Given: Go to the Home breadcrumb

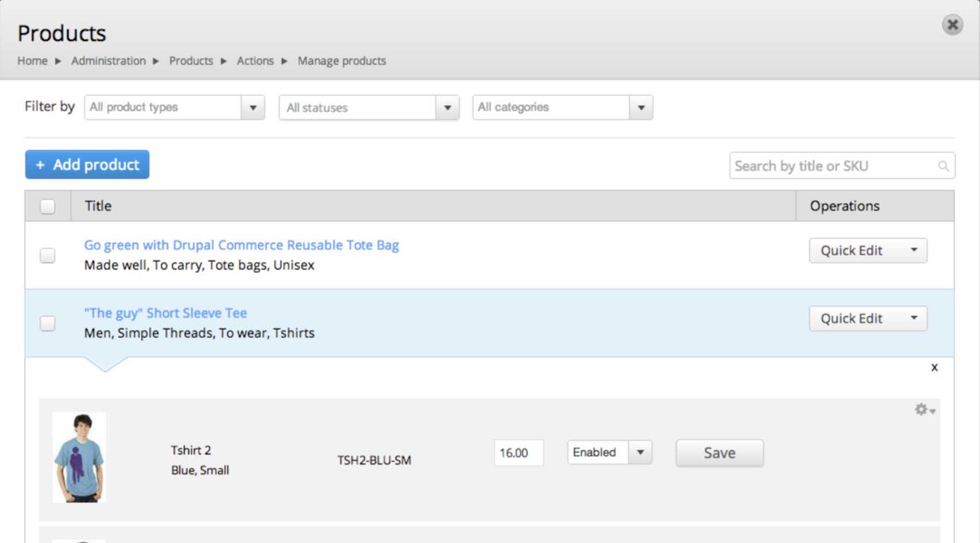Looking at the screenshot, I should 32,61.
